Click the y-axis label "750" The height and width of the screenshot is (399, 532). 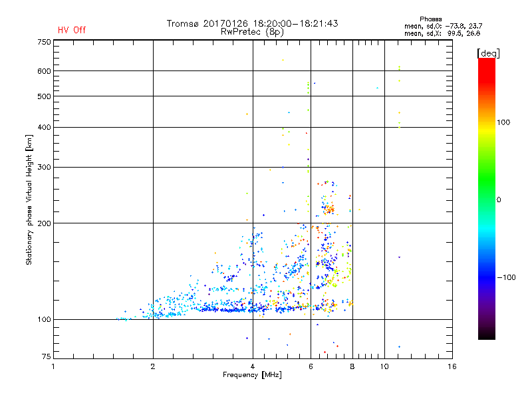(x=44, y=42)
